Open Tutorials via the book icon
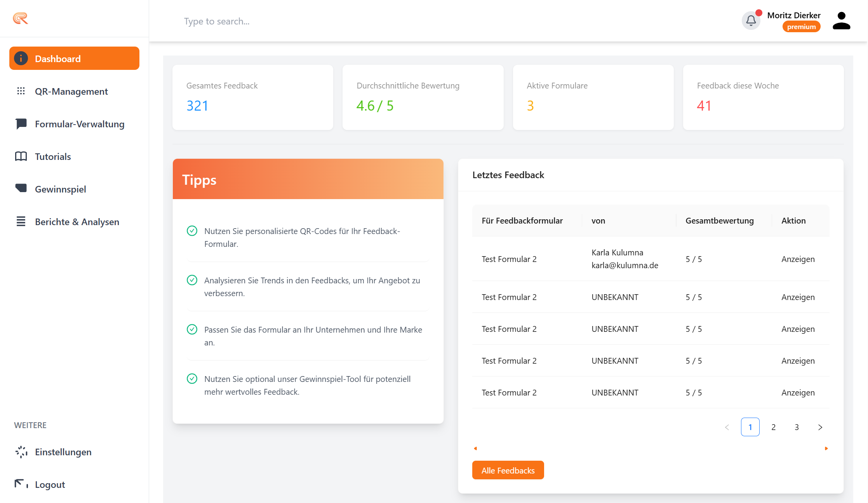The width and height of the screenshot is (868, 503). tap(21, 156)
